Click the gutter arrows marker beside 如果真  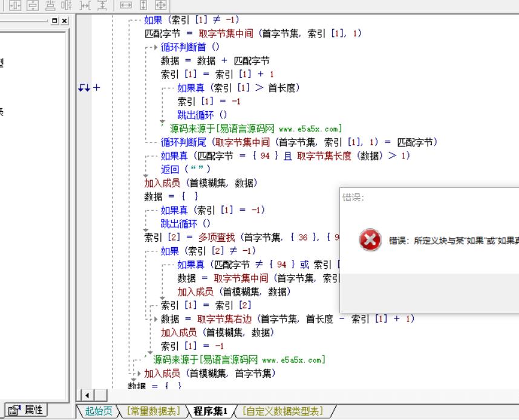tap(84, 88)
